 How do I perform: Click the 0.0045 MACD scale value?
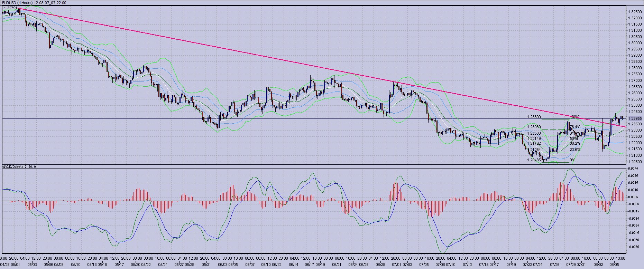click(634, 169)
